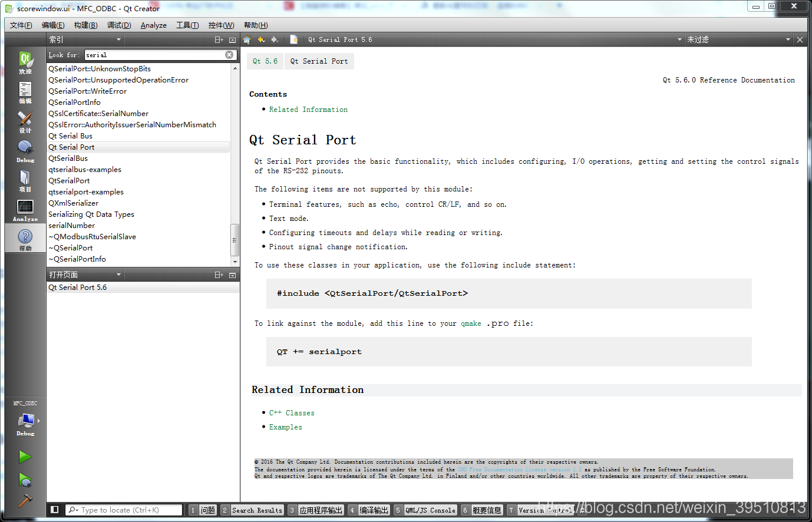Go to help Home page
This screenshot has height=522, width=812.
coord(247,39)
